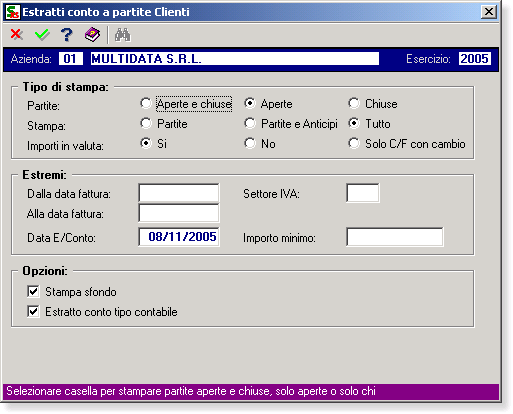The image size is (513, 414).
Task: Uncheck the "Stampa sfondo" checkbox
Action: (33, 292)
